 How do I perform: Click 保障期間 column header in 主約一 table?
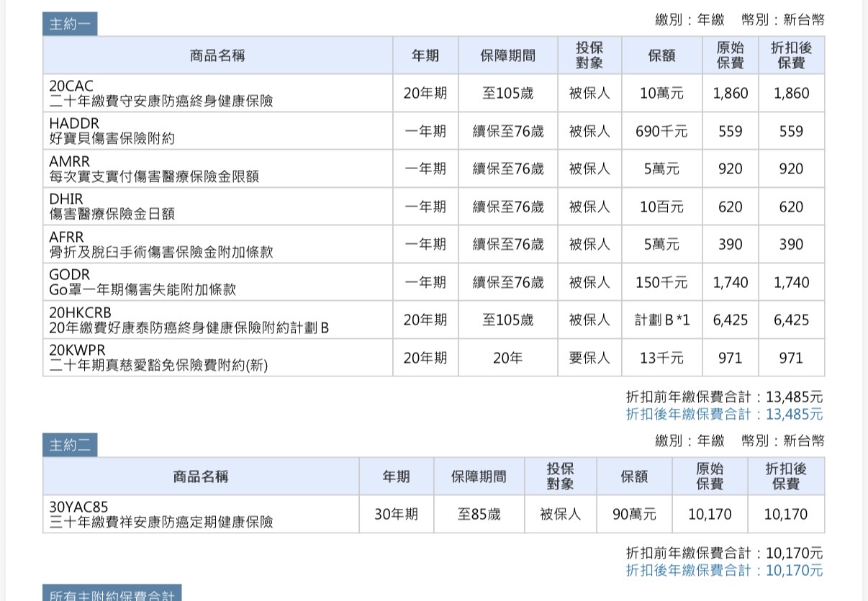[x=507, y=56]
